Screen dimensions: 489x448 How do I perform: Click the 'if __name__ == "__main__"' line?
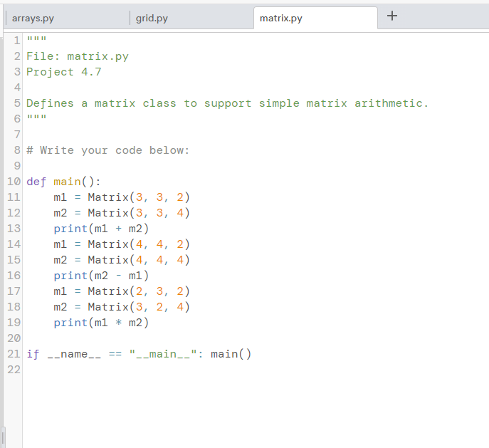pos(139,354)
